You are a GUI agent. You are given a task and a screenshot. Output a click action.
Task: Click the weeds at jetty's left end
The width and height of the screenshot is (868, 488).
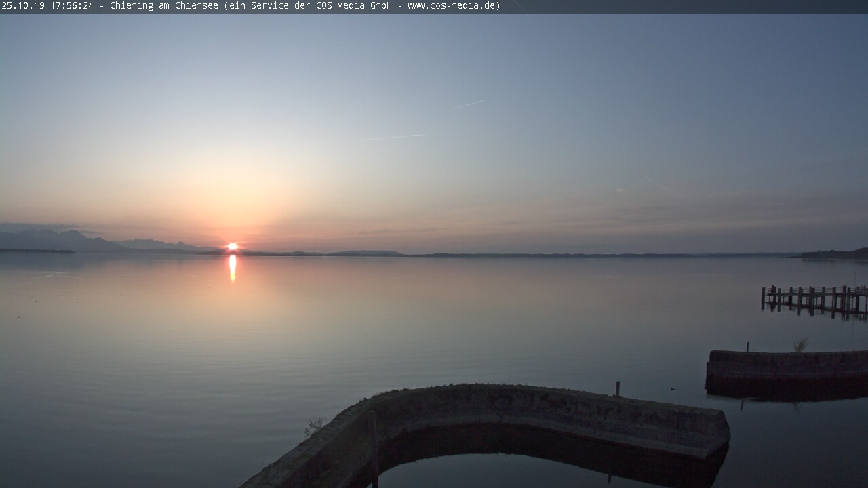coord(313,427)
